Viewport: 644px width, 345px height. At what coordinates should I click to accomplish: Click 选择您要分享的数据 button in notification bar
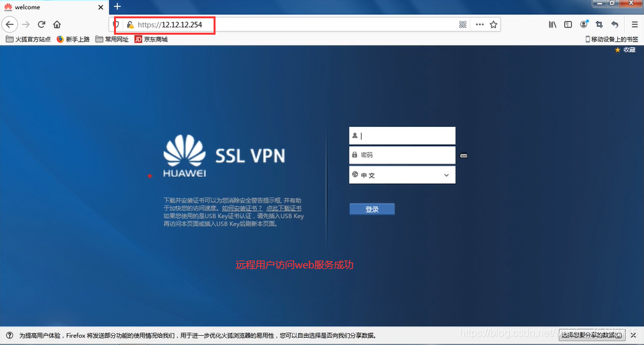click(x=592, y=335)
